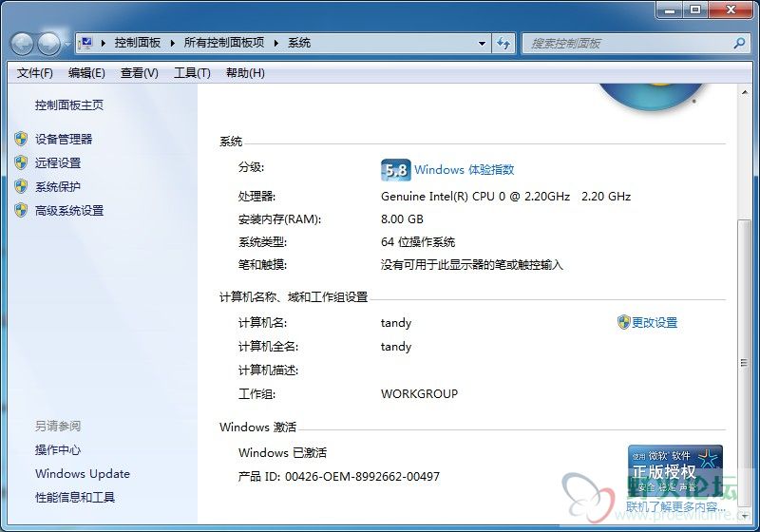
Task: Expand the arrow before 控制面板 breadcrumb
Action: point(104,43)
